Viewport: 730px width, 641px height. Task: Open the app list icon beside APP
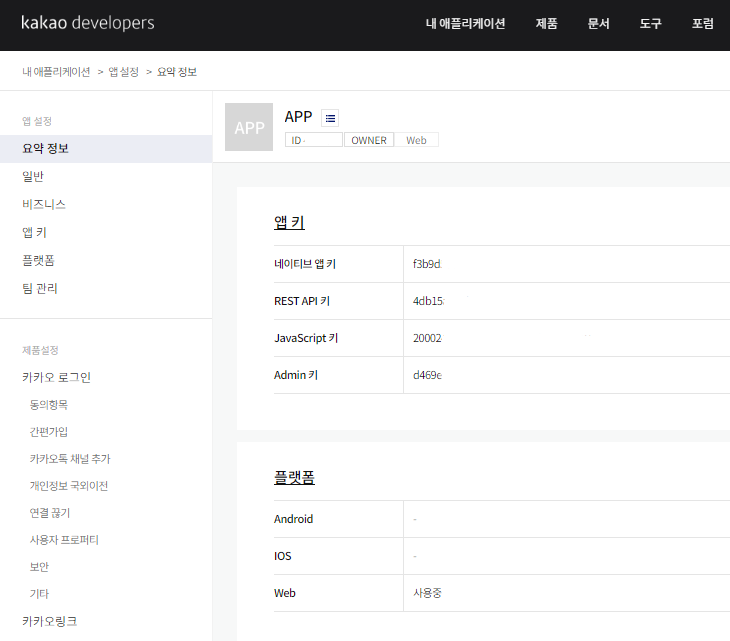(x=330, y=118)
